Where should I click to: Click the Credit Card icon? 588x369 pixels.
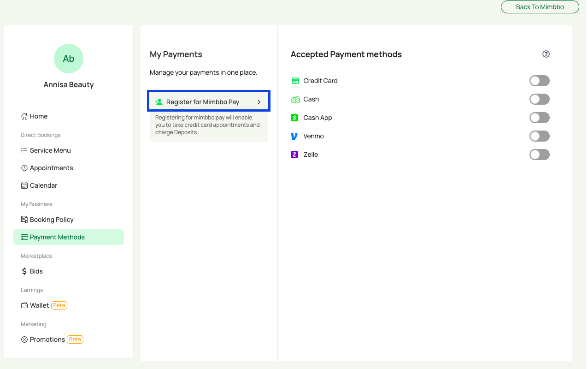tap(295, 81)
